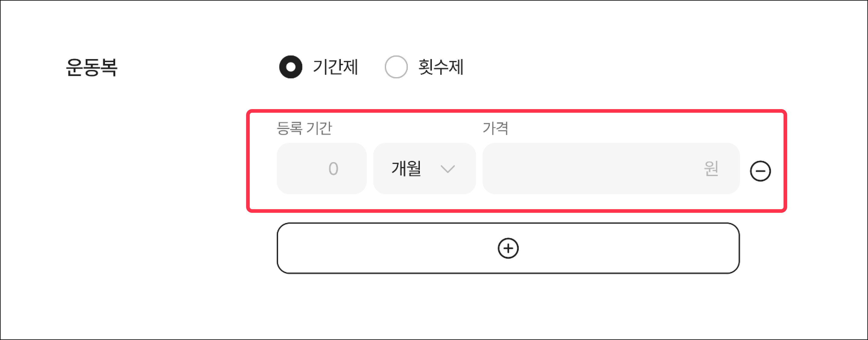This screenshot has width=868, height=340.
Task: Click the 등록 기간 field label
Action: point(304,128)
